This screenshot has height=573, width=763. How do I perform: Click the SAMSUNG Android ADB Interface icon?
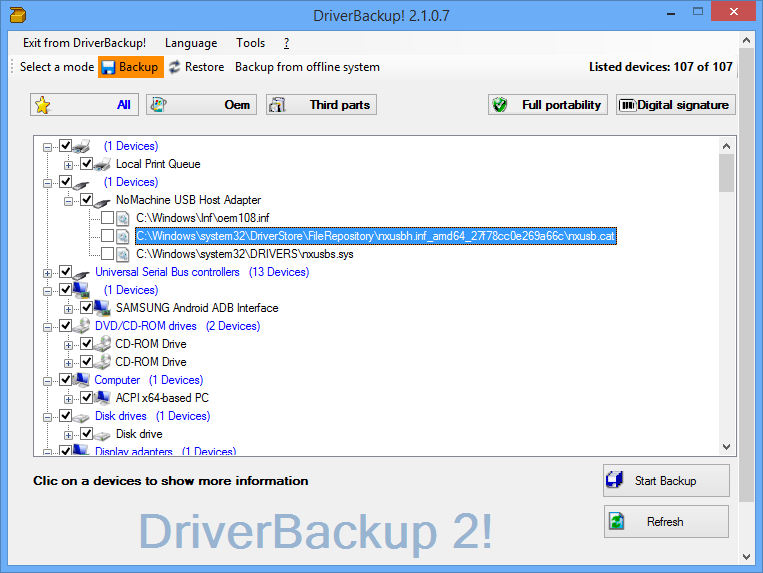(x=102, y=308)
